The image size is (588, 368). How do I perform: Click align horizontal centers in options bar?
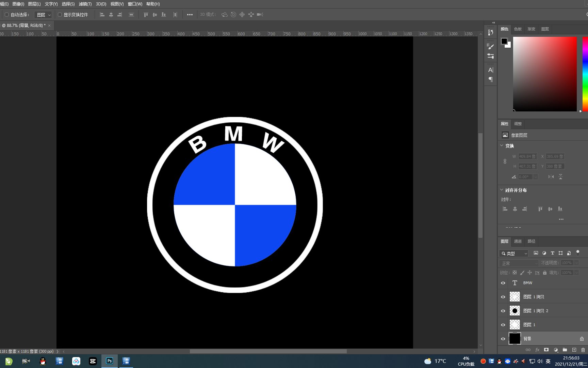(x=111, y=15)
